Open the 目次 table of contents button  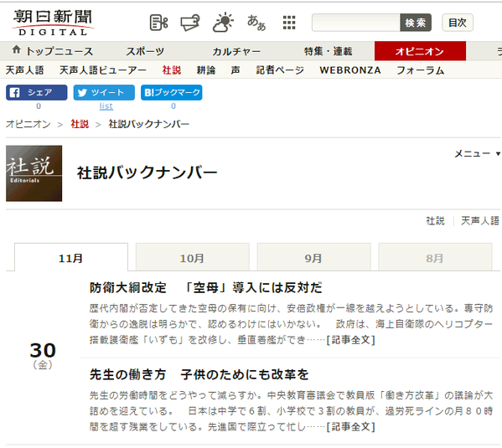(458, 23)
